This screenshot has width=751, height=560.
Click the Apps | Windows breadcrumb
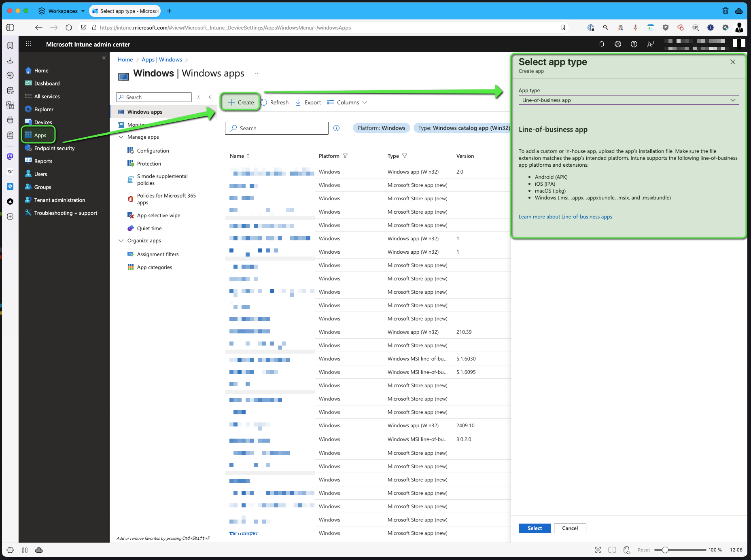coord(162,59)
